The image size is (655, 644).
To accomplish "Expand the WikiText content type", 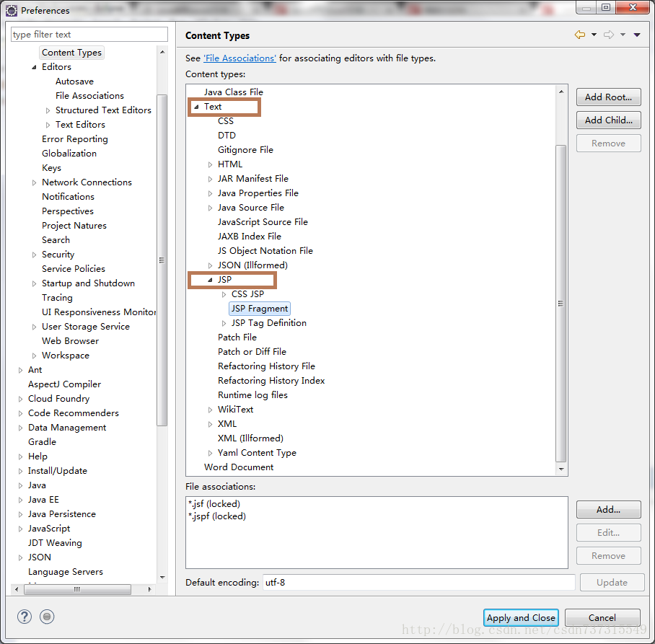I will 210,410.
